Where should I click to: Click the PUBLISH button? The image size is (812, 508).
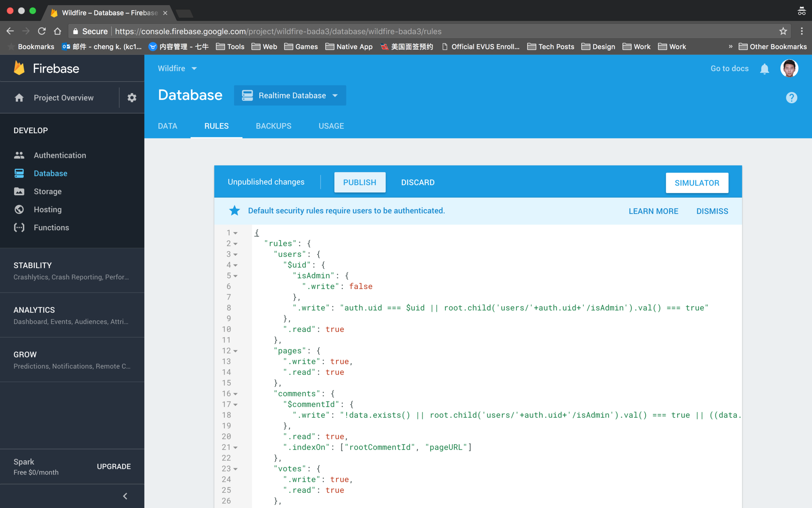point(359,183)
